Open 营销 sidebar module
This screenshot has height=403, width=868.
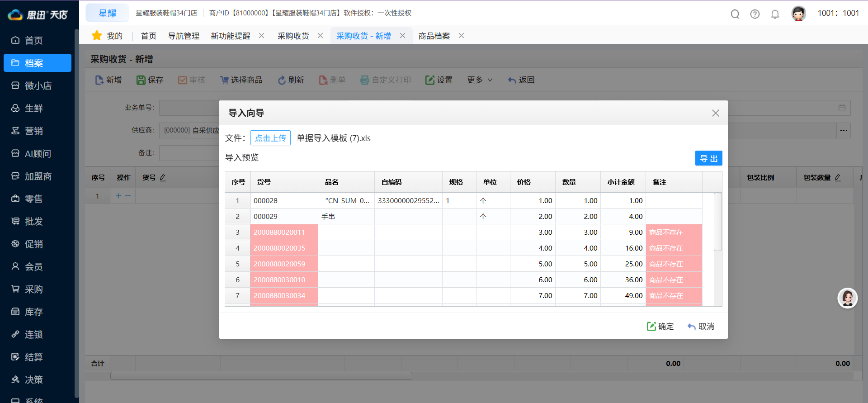[x=37, y=131]
